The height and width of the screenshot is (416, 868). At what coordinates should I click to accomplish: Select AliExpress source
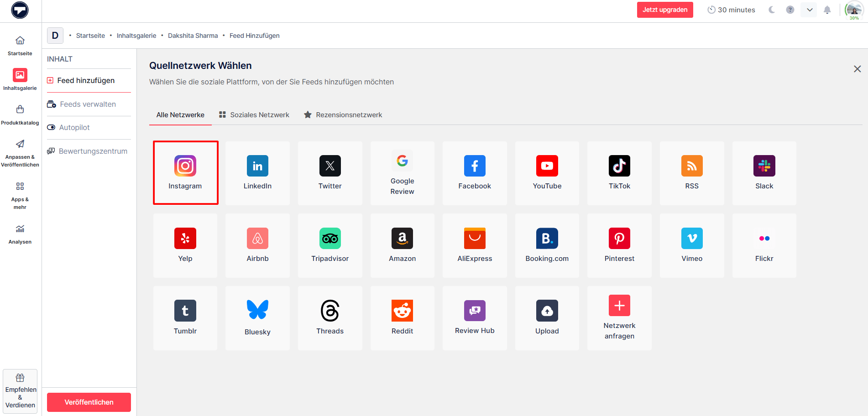tap(475, 245)
